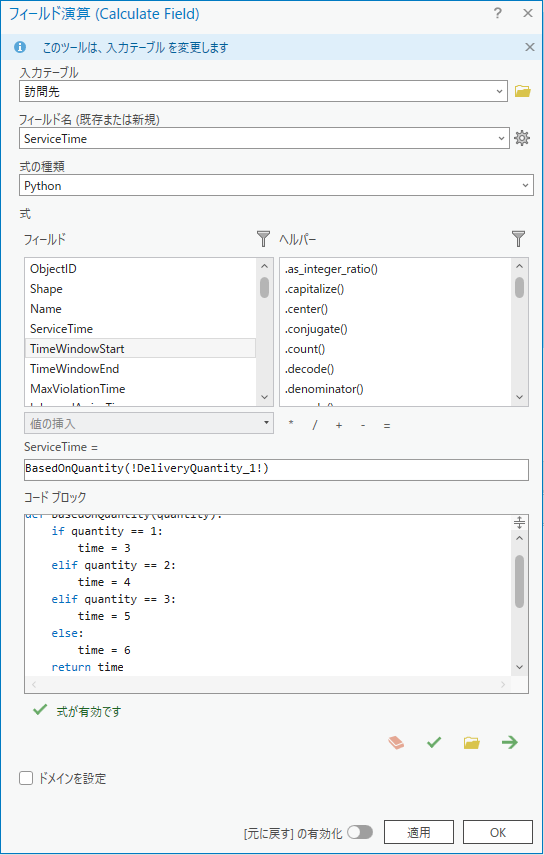Image resolution: width=544 pixels, height=855 pixels.
Task: Click the ServiceTime expression input field
Action: click(x=276, y=469)
